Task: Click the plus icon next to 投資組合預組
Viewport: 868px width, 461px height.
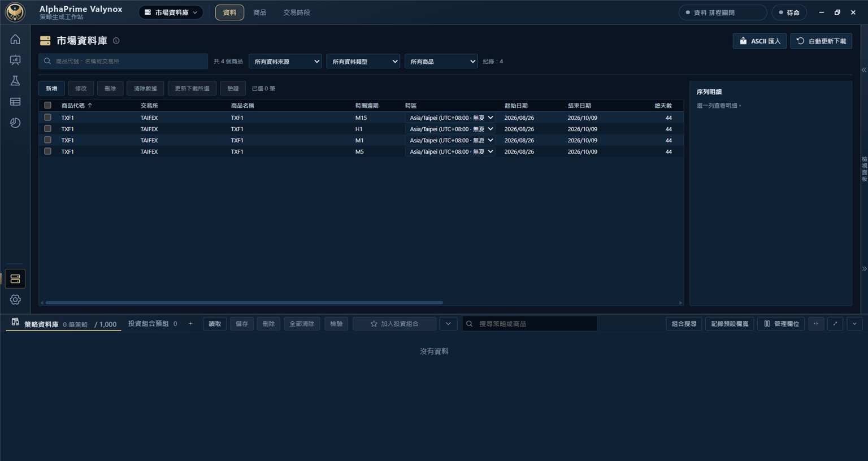Action: point(190,324)
